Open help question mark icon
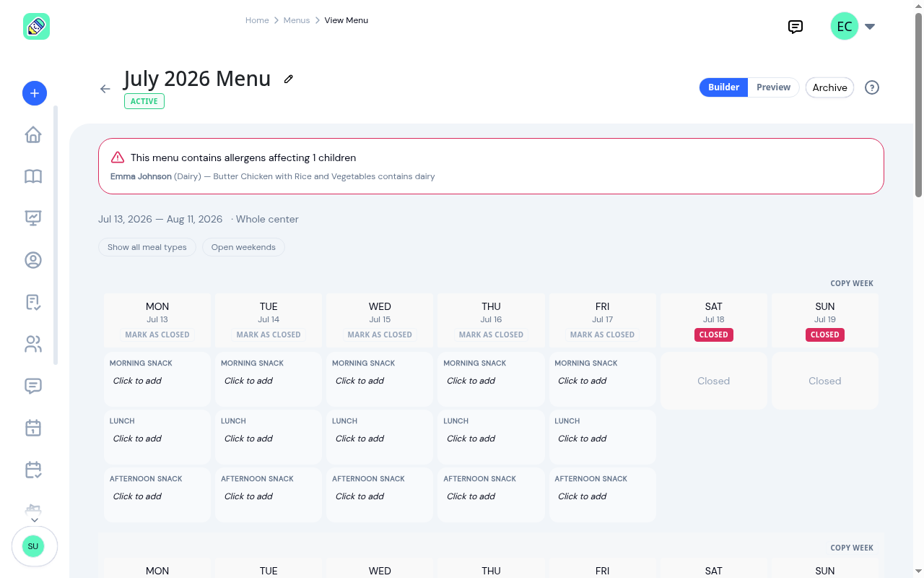The image size is (924, 578). 872,87
